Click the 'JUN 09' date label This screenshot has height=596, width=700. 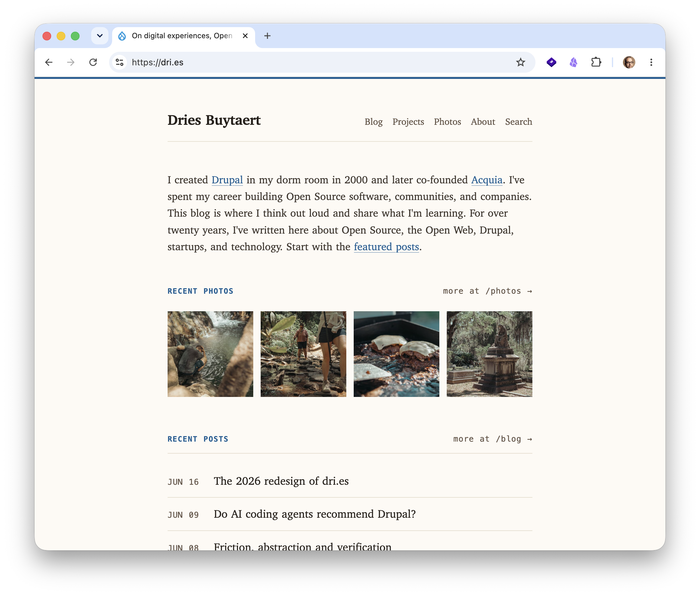point(183,515)
